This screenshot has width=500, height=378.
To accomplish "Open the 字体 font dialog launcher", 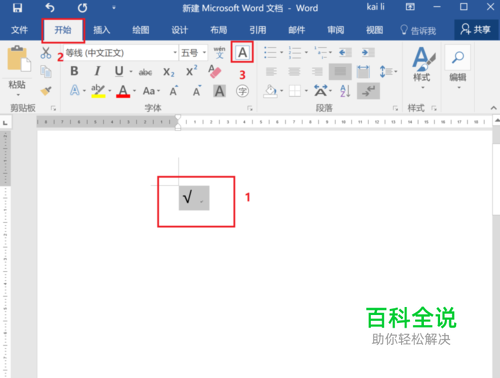I will point(250,108).
